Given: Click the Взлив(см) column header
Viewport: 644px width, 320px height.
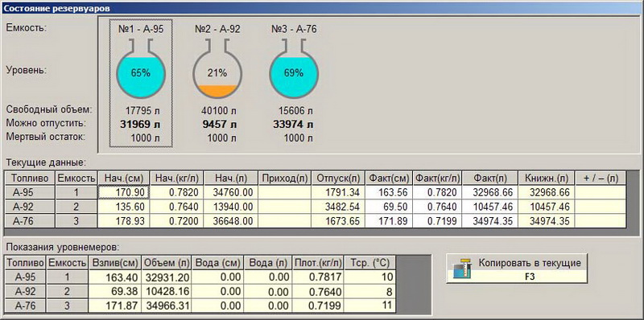Looking at the screenshot, I should click(114, 263).
